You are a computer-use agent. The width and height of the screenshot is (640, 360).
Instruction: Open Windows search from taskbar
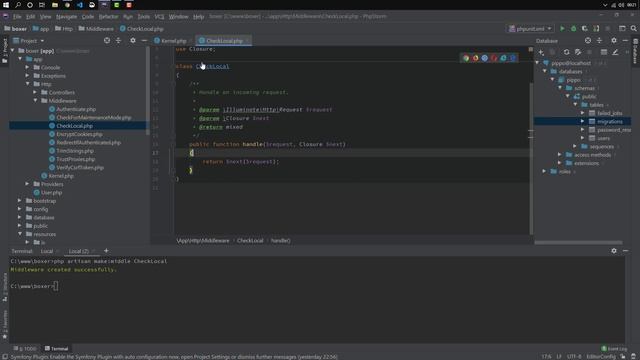pos(18,5)
